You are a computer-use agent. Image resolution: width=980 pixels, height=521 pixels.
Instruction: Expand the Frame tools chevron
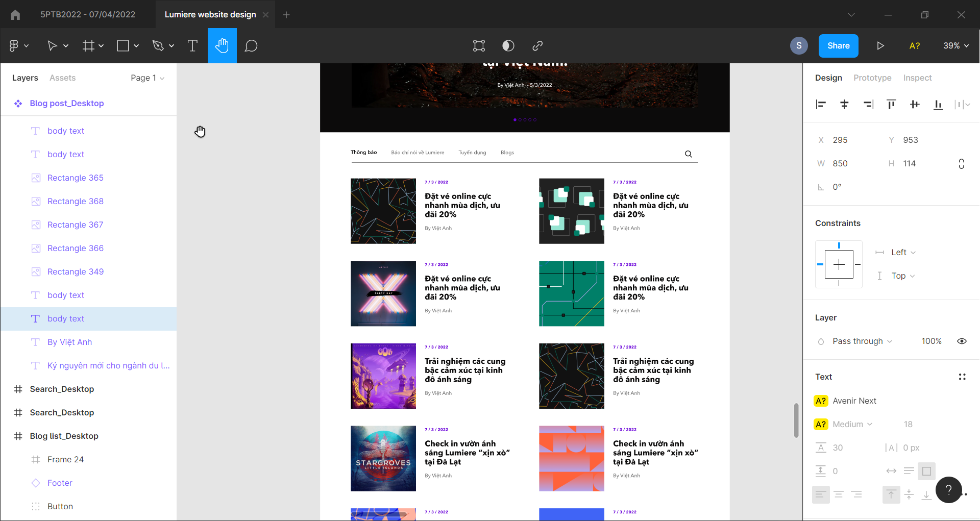pyautogui.click(x=101, y=46)
